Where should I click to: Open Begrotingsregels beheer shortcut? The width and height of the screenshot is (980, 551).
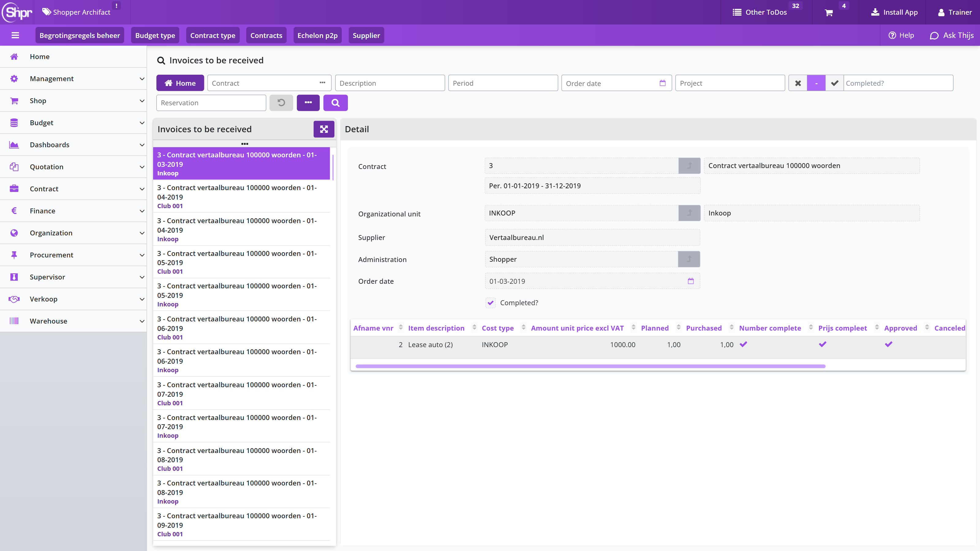[80, 36]
